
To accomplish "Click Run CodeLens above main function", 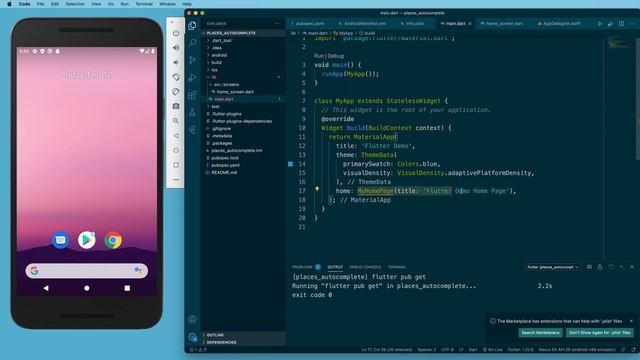I will pos(319,56).
